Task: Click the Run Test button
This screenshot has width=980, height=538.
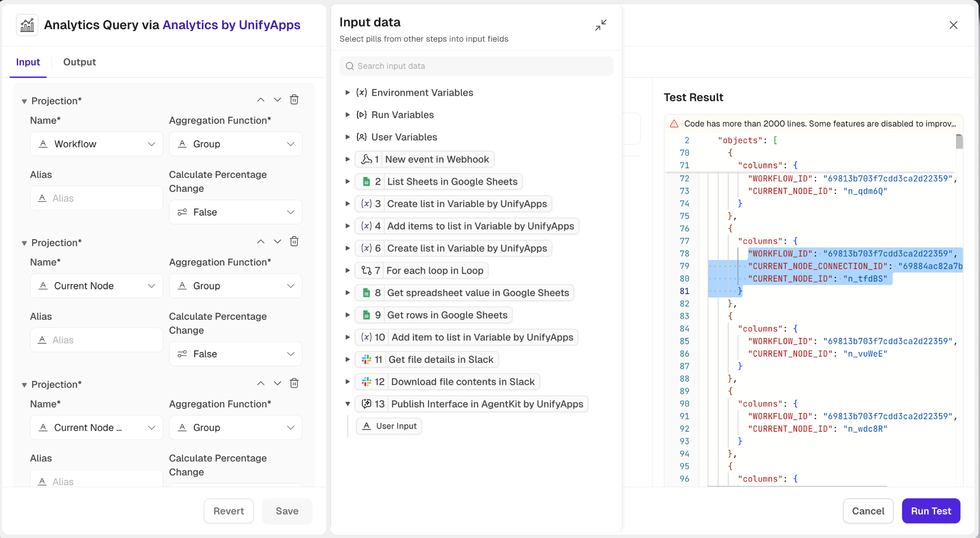Action: pyautogui.click(x=931, y=511)
